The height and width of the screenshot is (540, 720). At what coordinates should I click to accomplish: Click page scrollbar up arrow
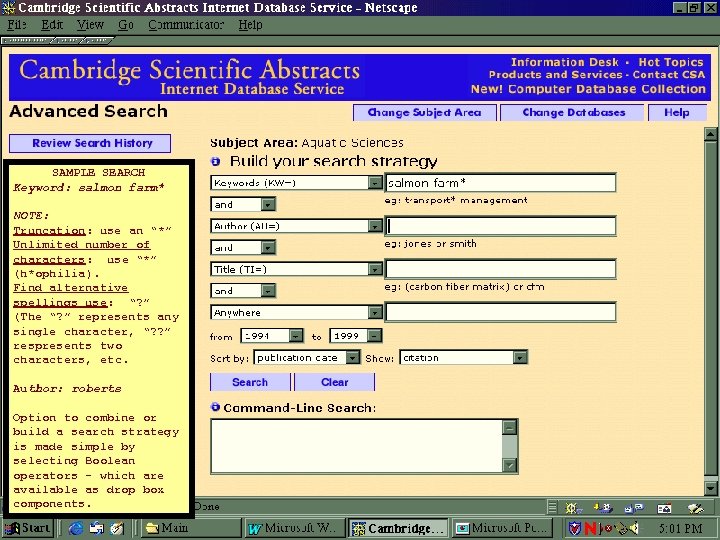710,135
